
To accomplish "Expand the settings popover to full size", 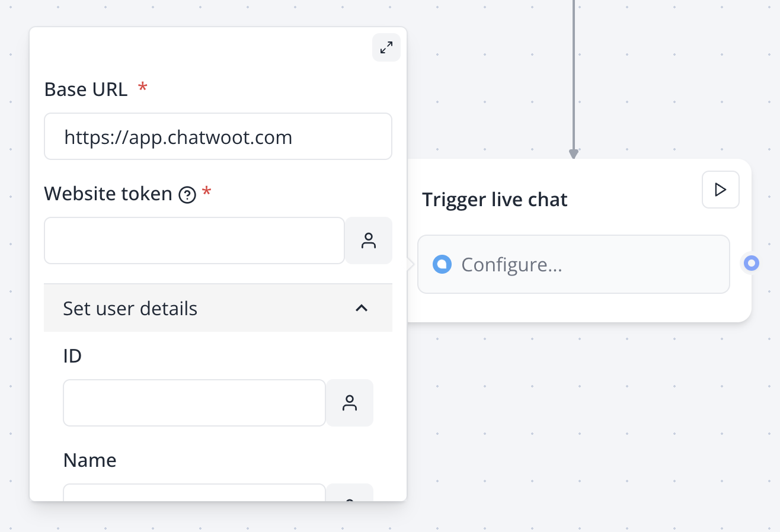I will pos(386,47).
